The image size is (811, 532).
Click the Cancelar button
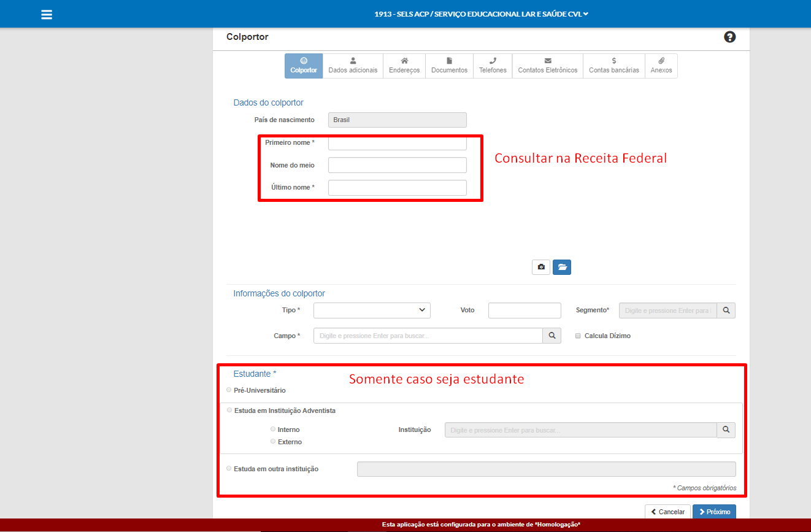tap(667, 512)
